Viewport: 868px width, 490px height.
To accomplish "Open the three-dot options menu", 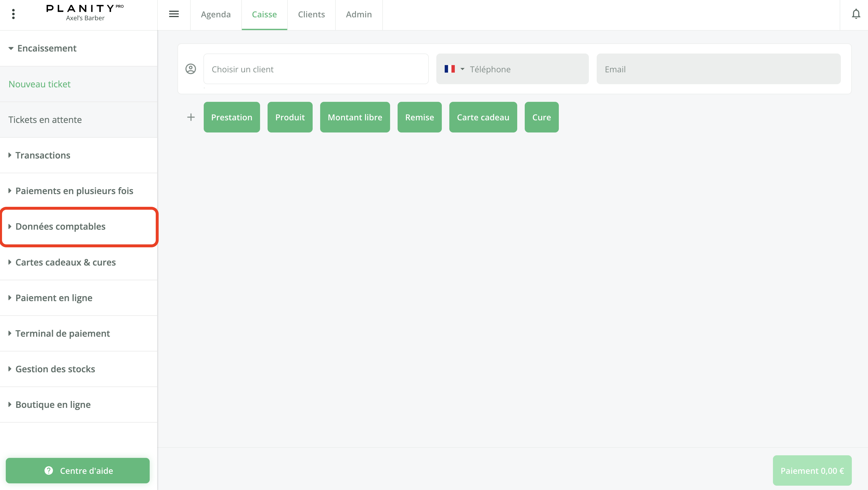I will pos(14,14).
